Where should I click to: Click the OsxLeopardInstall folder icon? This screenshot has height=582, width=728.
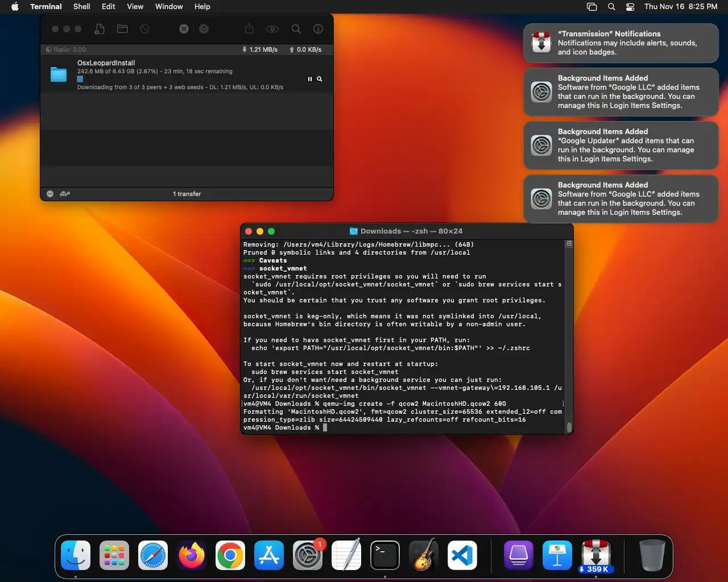click(x=59, y=74)
